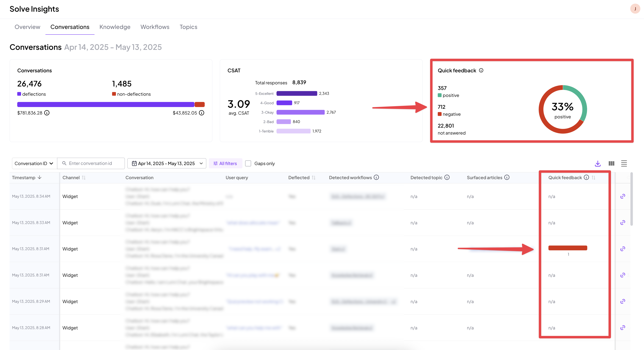Click the 22,801 not answered count
The width and height of the screenshot is (644, 350).
tap(446, 126)
